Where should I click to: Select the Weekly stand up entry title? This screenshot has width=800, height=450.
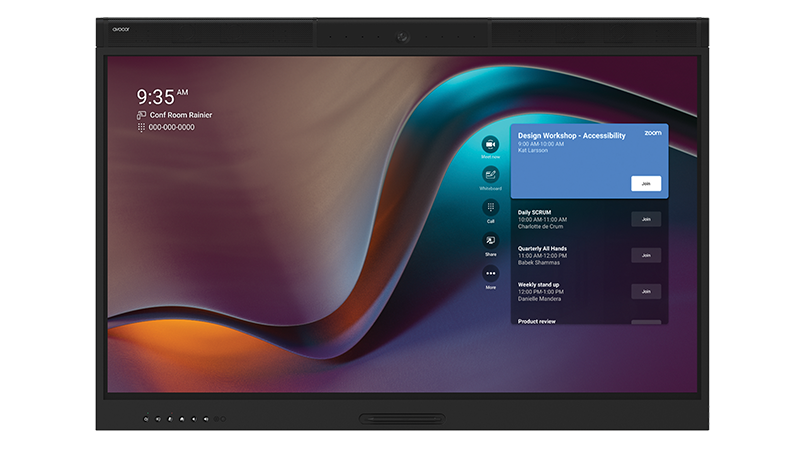click(538, 285)
